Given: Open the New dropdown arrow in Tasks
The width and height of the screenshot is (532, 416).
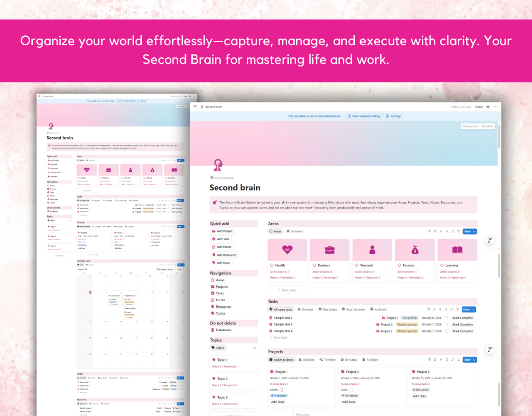Looking at the screenshot, I should click(473, 309).
